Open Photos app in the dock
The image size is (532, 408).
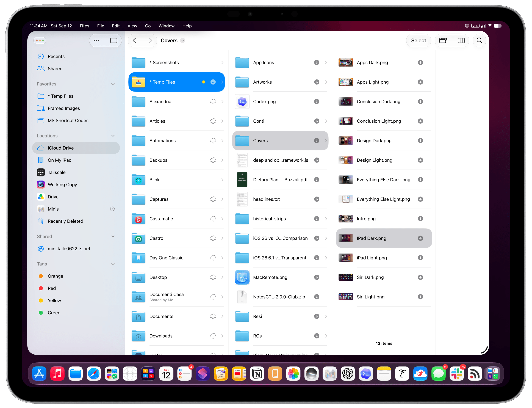293,374
